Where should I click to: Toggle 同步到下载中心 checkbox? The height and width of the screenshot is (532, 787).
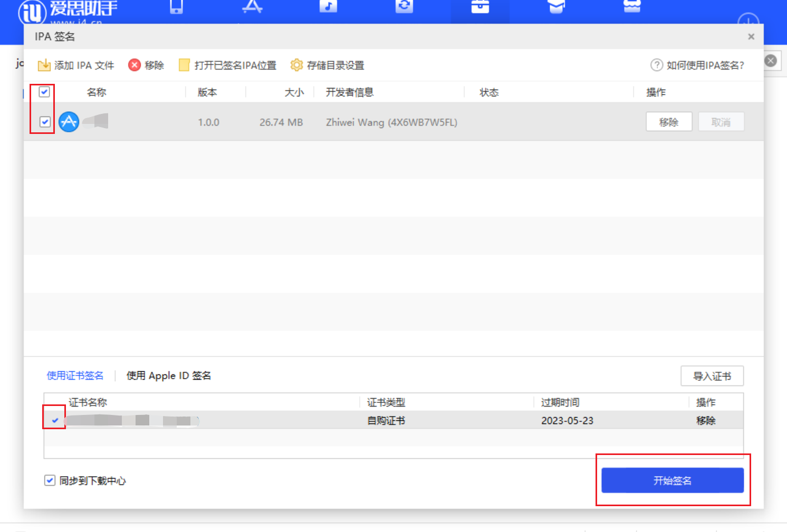(x=50, y=480)
